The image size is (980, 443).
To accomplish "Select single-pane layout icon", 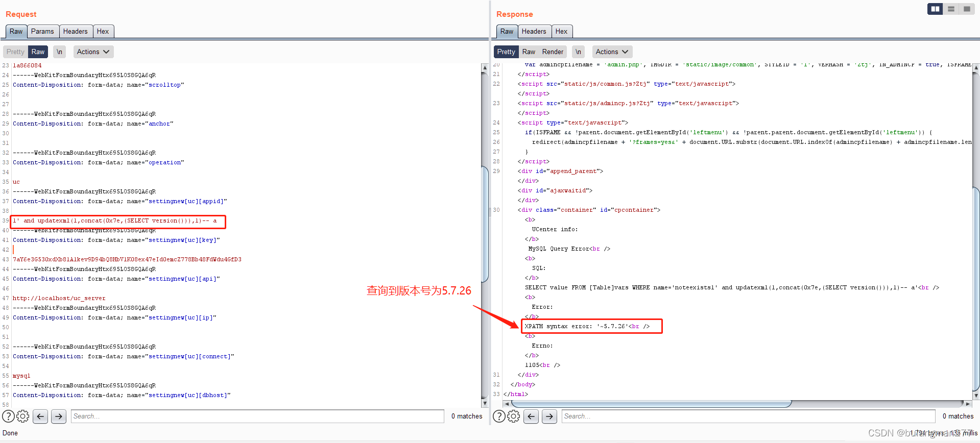I will tap(967, 9).
